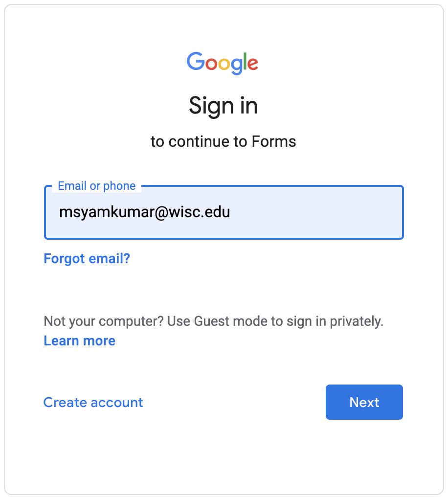Click the "to continue to Forms" subtitle
The width and height of the screenshot is (448, 499).
pos(223,142)
